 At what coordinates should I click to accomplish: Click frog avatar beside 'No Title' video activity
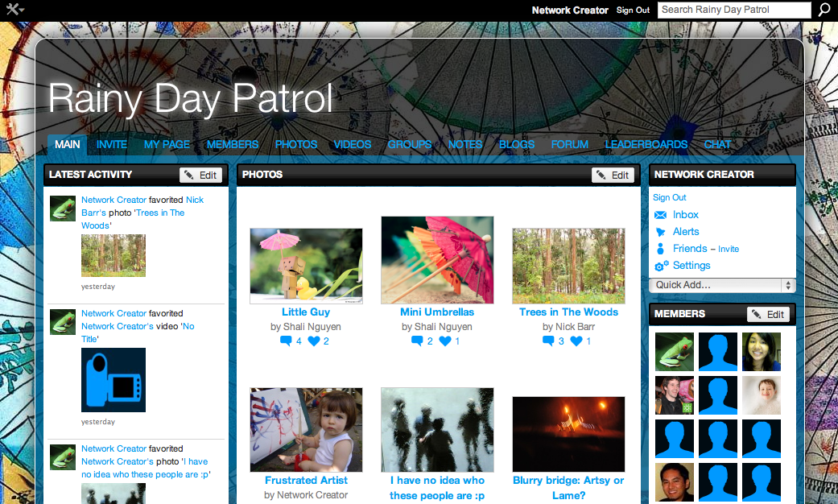[63, 322]
